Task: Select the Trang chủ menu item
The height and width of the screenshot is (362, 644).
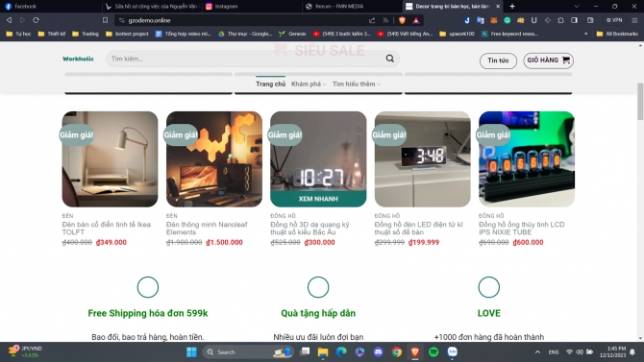Action: pyautogui.click(x=270, y=84)
